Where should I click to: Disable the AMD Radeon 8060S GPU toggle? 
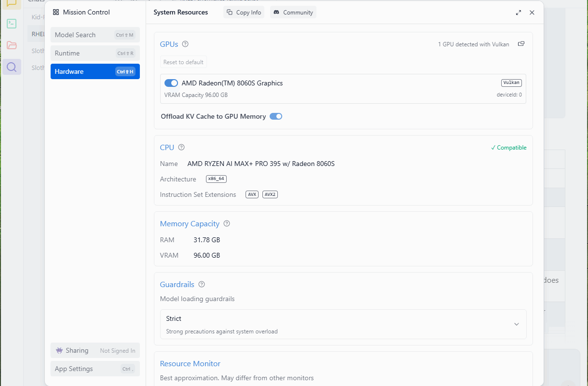[171, 83]
